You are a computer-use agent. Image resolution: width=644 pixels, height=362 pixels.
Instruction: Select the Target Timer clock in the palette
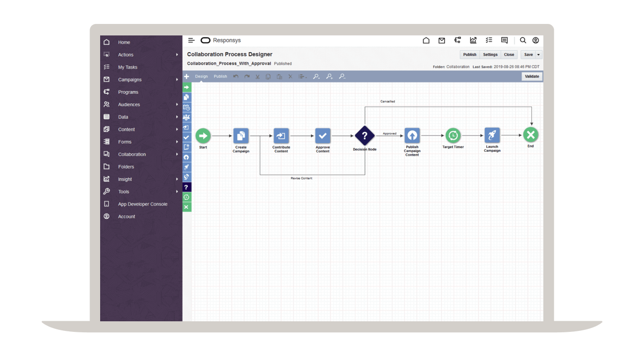(187, 197)
